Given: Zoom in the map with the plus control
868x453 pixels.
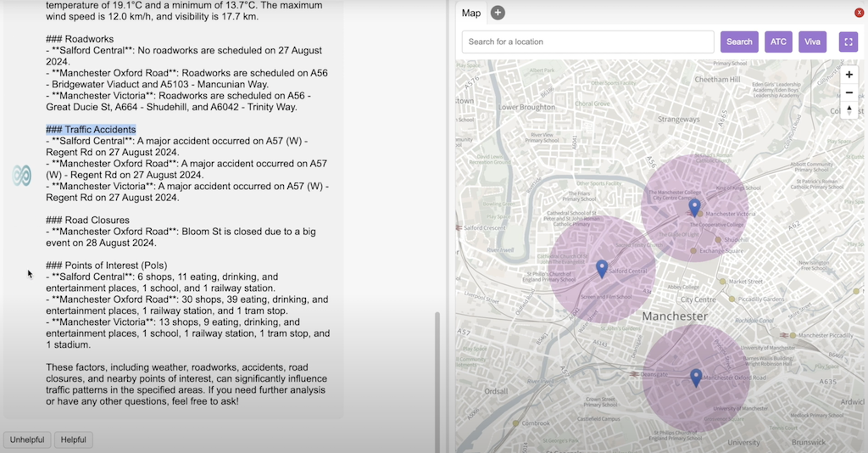Looking at the screenshot, I should point(849,74).
